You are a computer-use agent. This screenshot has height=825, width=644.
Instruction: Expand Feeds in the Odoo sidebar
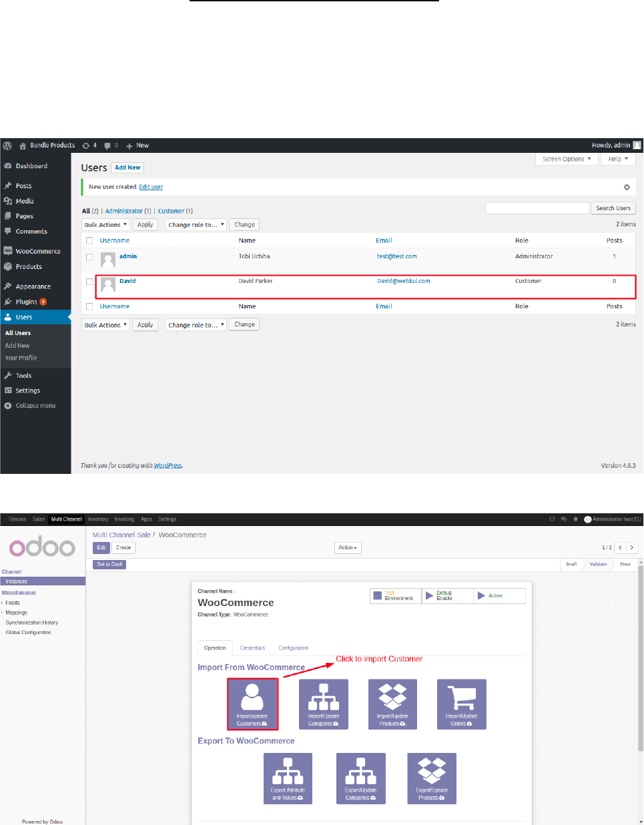point(12,603)
